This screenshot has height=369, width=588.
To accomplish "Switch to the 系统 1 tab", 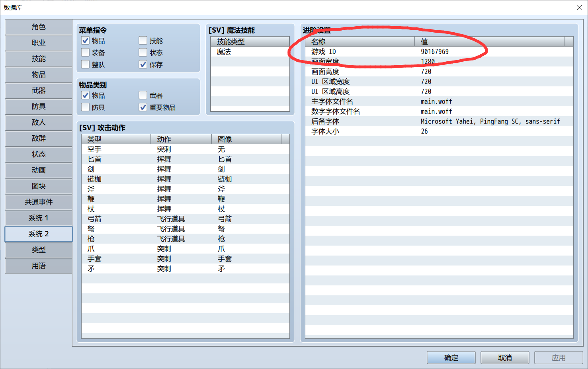I will click(x=39, y=218).
